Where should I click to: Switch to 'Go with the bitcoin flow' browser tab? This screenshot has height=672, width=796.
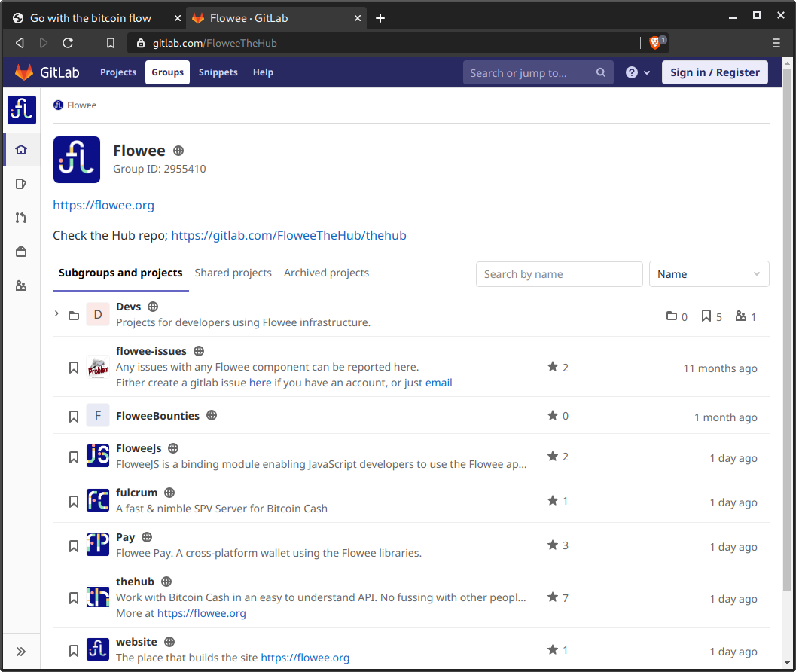90,18
